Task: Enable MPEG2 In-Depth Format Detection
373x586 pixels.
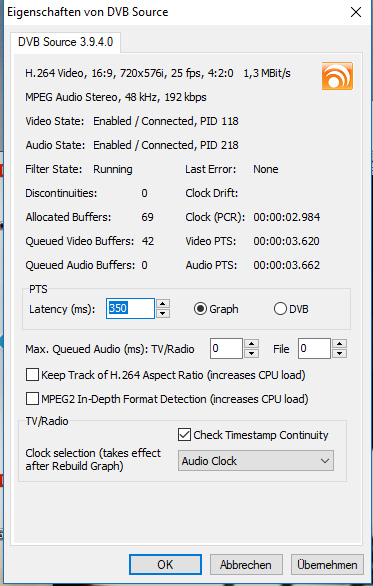Action: click(x=32, y=399)
